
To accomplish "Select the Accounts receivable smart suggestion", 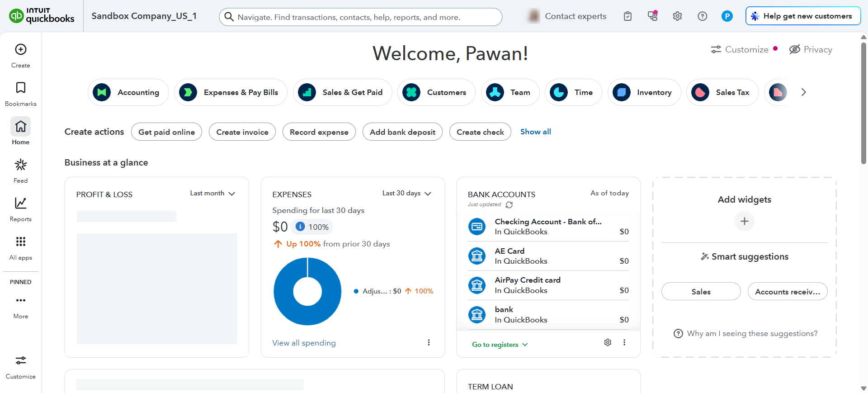I will (788, 292).
